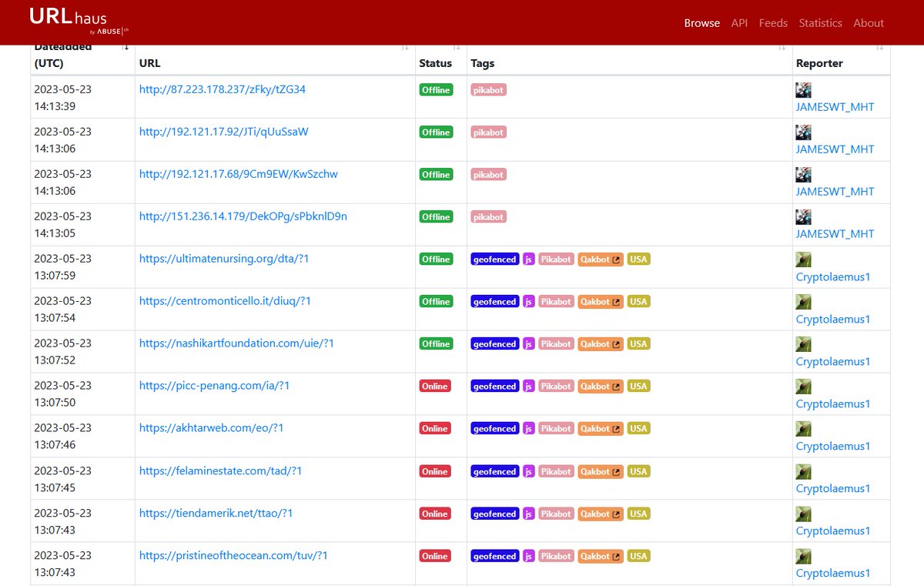This screenshot has width=924, height=586.
Task: Open the URLhaus home logo
Action: [x=79, y=21]
